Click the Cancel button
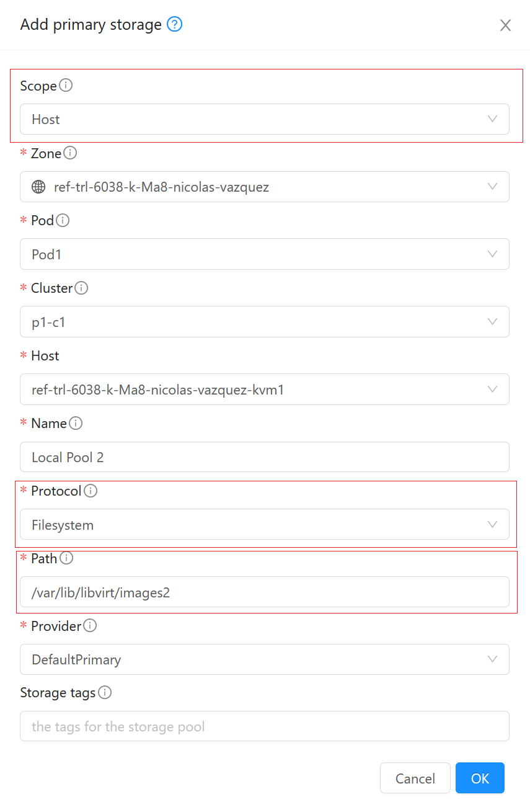The height and width of the screenshot is (812, 530). [415, 778]
